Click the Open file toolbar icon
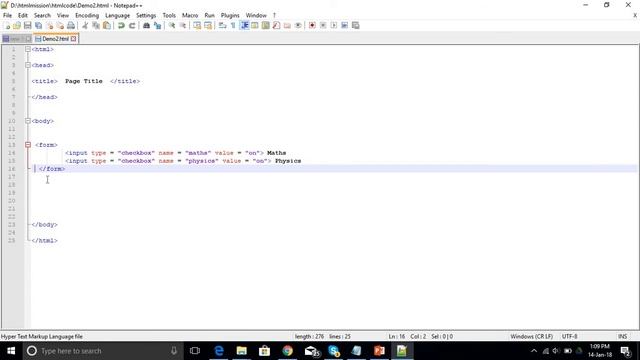 tap(17, 25)
